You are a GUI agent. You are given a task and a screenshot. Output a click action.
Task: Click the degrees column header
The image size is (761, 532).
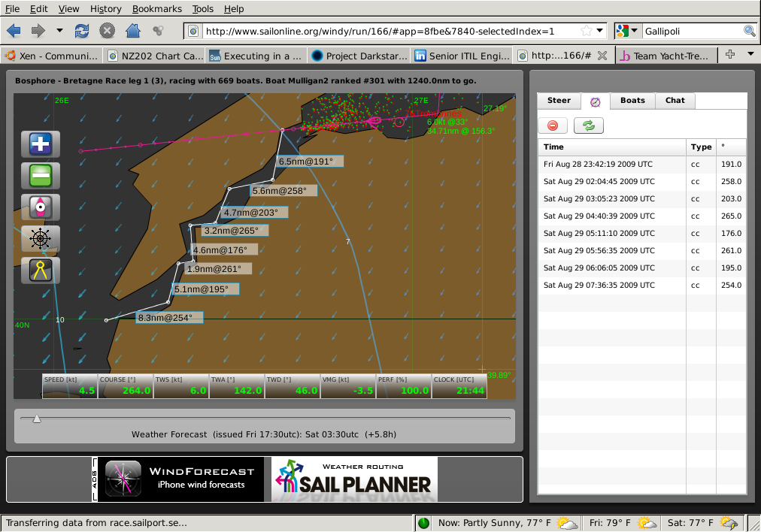pos(730,147)
